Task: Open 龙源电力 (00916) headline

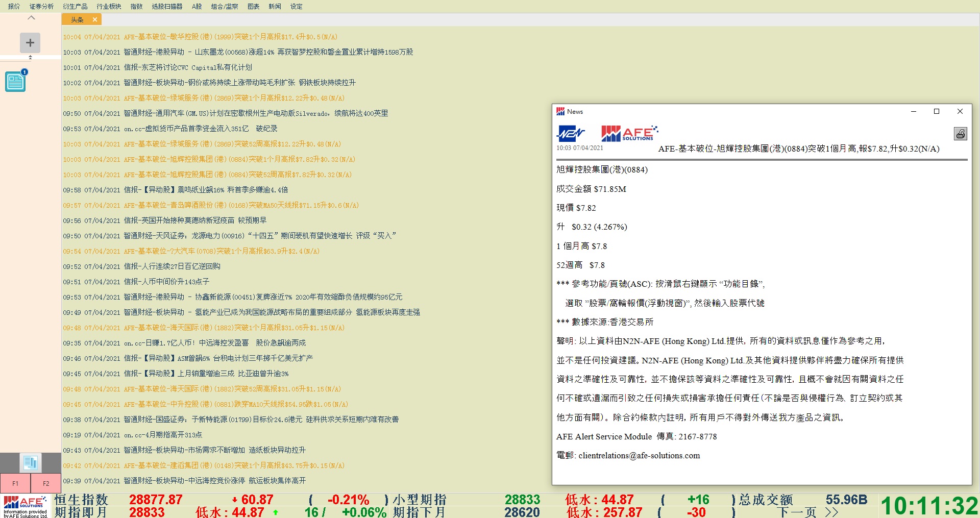Action: pyautogui.click(x=229, y=236)
